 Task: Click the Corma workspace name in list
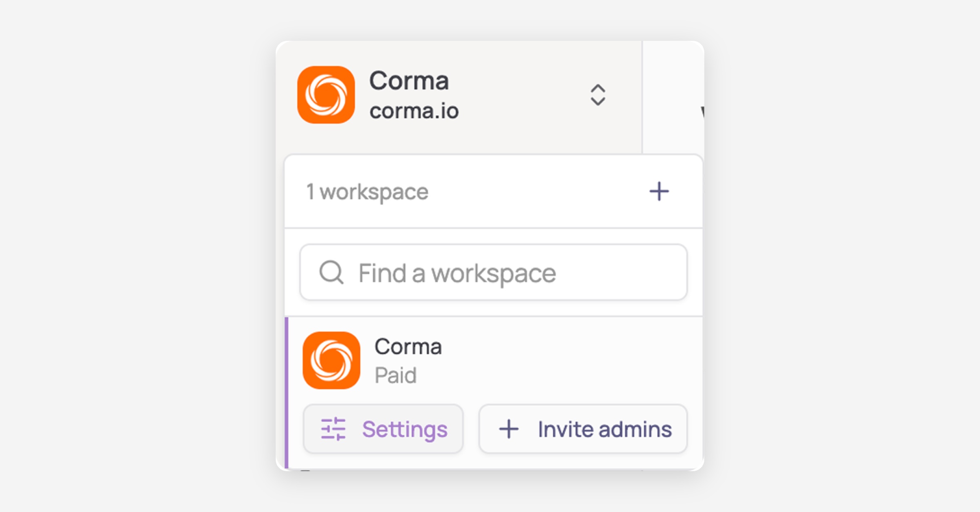pos(408,347)
